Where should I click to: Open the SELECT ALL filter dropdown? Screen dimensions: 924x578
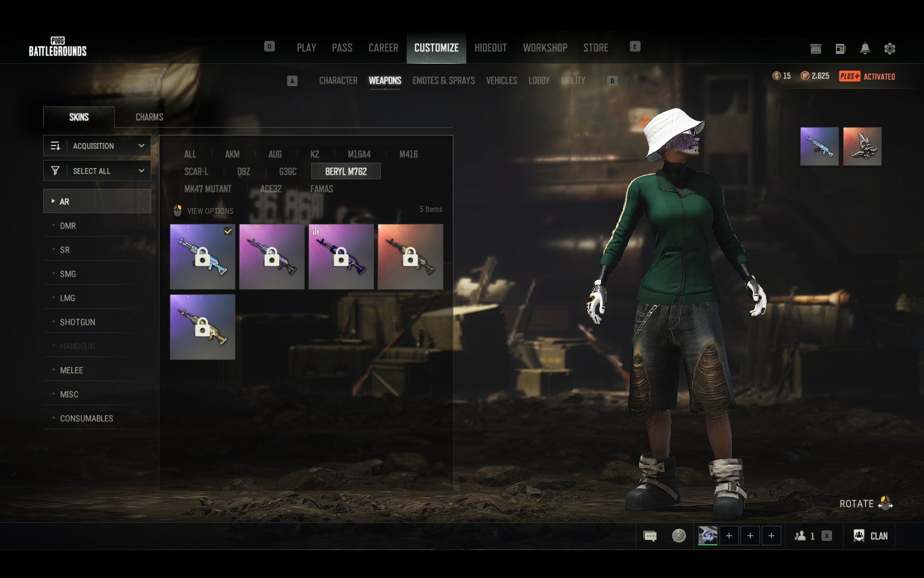click(97, 171)
